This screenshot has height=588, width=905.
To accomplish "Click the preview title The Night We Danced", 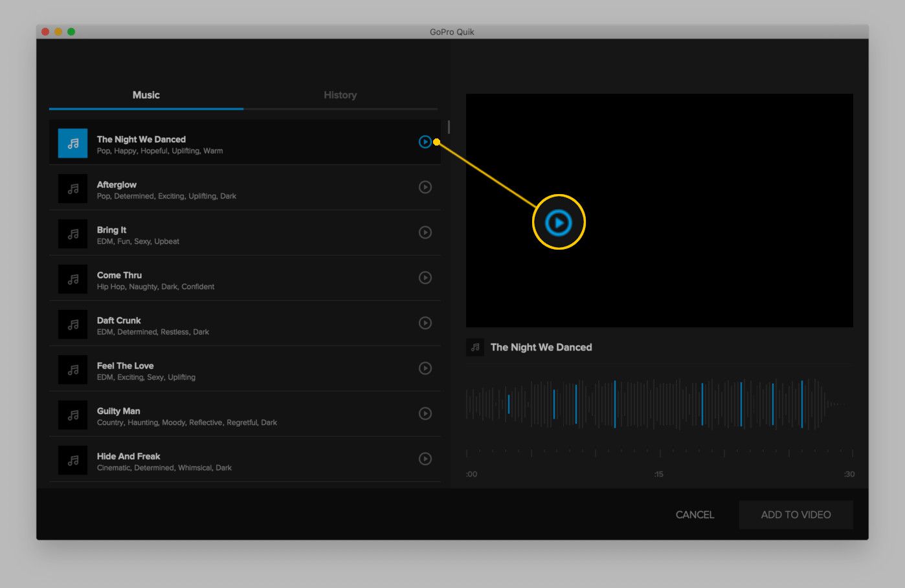I will tap(541, 347).
